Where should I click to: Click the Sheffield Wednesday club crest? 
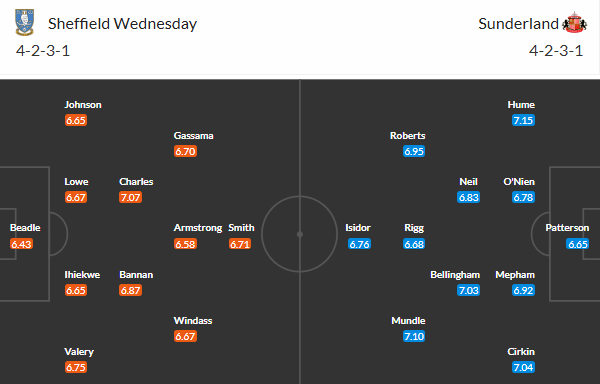click(x=24, y=23)
